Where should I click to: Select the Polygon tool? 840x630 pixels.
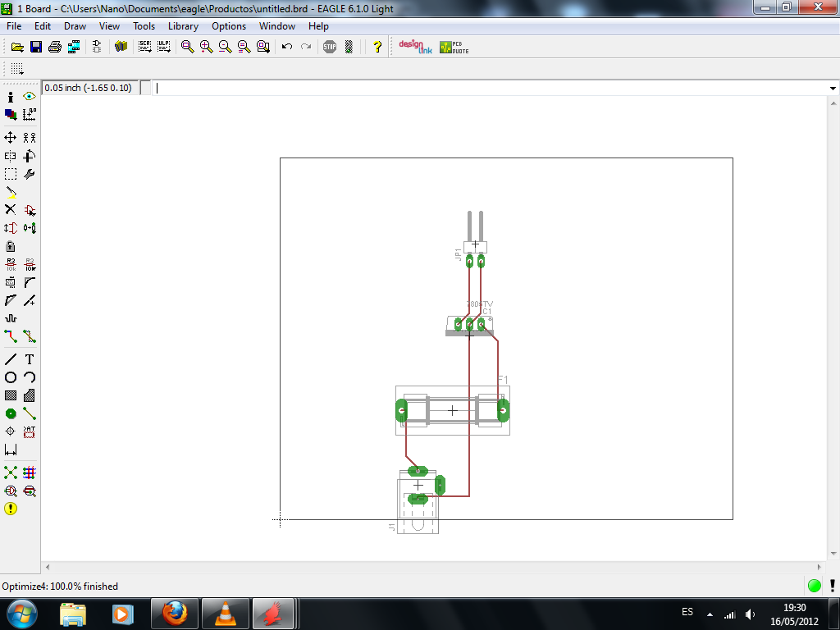[x=30, y=396]
